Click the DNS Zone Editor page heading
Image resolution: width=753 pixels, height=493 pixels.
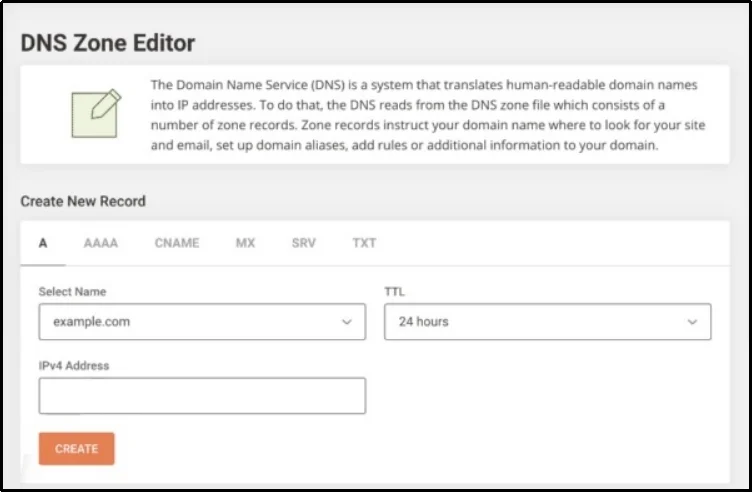pos(108,43)
